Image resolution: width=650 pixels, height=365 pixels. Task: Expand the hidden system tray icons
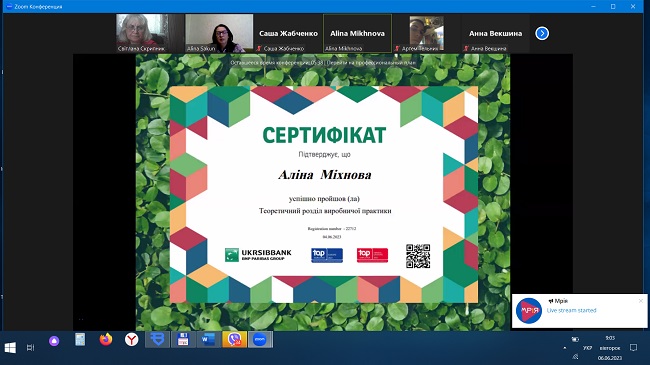[565, 348]
